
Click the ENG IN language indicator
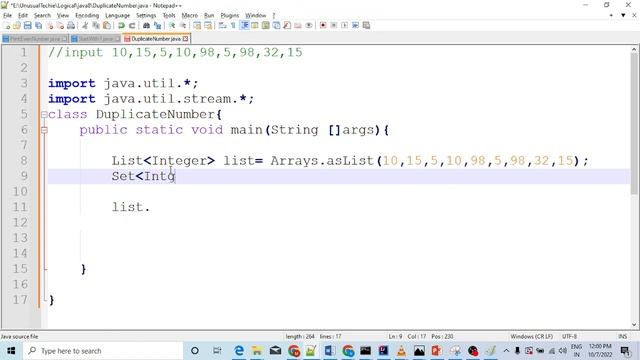(576, 351)
